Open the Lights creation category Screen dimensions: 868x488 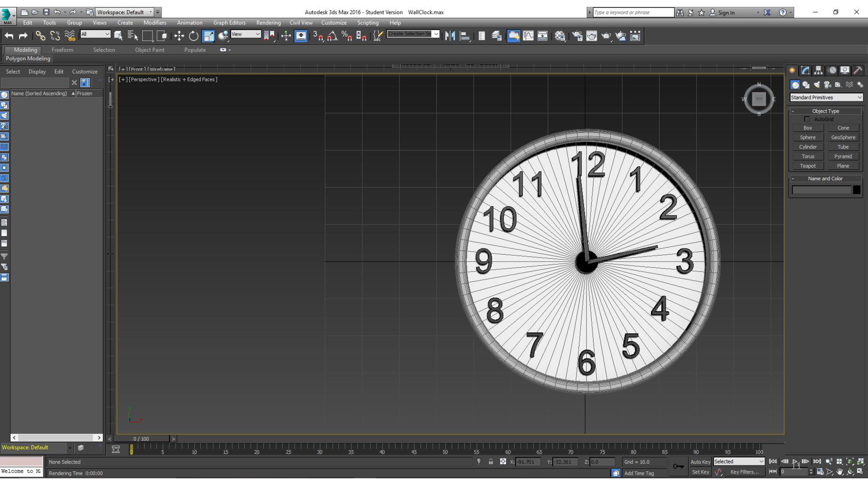tap(817, 85)
